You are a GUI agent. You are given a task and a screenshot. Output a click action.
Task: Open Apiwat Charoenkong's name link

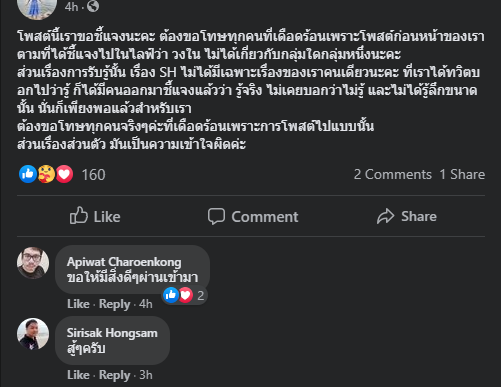(124, 262)
